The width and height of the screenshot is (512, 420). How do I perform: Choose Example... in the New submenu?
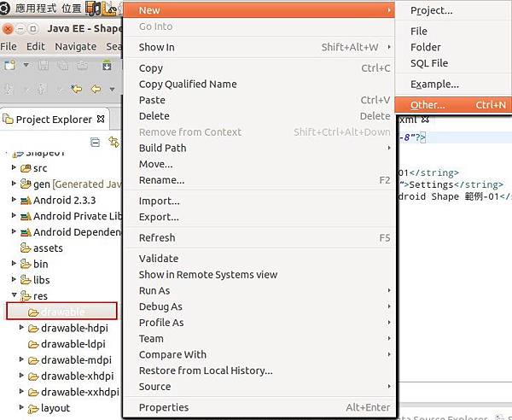click(x=453, y=85)
